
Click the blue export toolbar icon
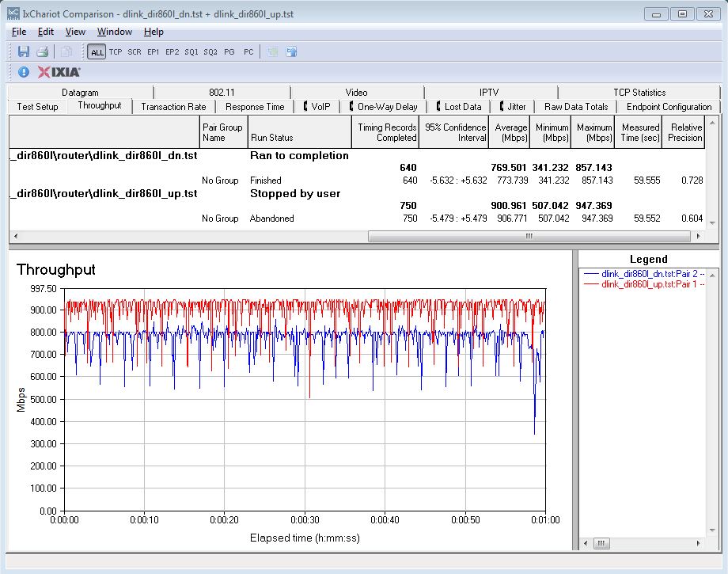[x=291, y=51]
